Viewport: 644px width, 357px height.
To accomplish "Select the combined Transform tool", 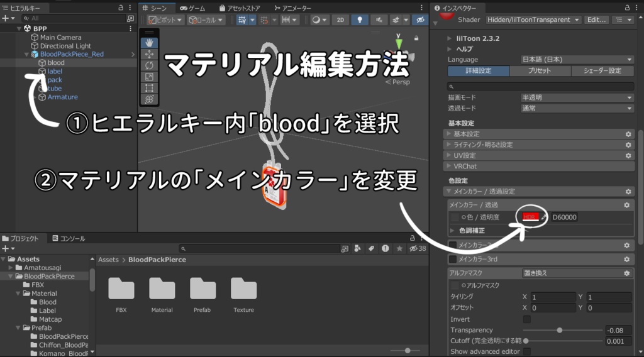I will pos(149,99).
